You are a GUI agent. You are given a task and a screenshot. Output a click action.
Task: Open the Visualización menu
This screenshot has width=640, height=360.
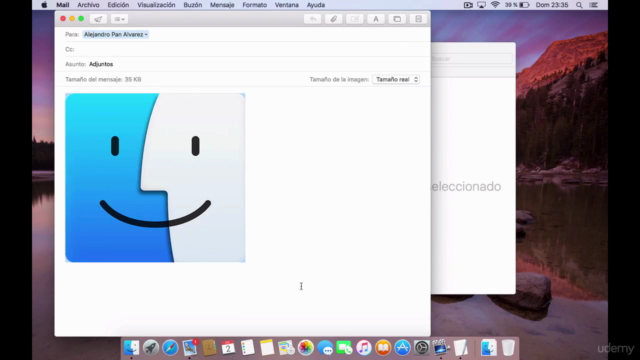pos(156,5)
